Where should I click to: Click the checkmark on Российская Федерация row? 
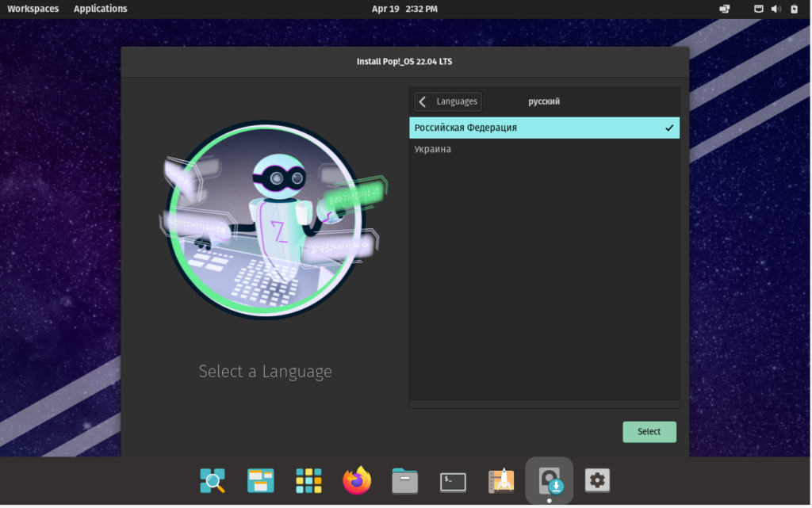tap(669, 128)
